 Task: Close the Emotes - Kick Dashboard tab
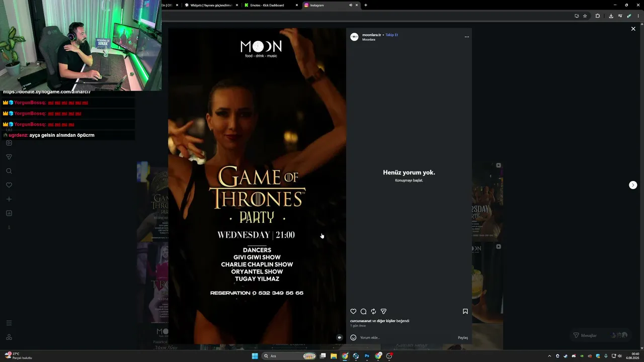(297, 5)
